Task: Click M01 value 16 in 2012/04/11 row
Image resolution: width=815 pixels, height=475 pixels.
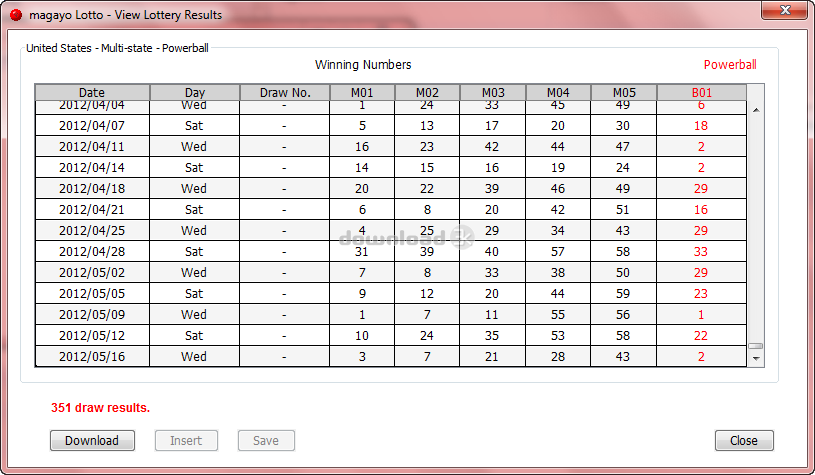Action: (x=361, y=146)
